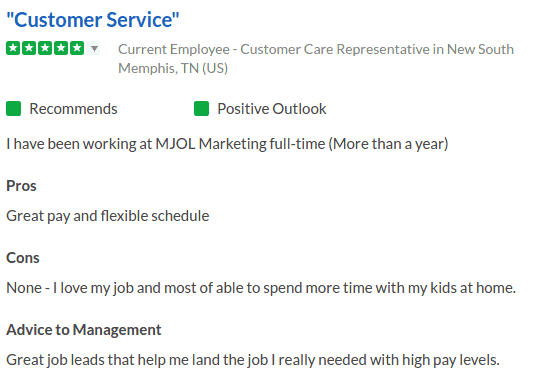Select the Positive Outlook label
This screenshot has height=372, width=550.
click(272, 109)
